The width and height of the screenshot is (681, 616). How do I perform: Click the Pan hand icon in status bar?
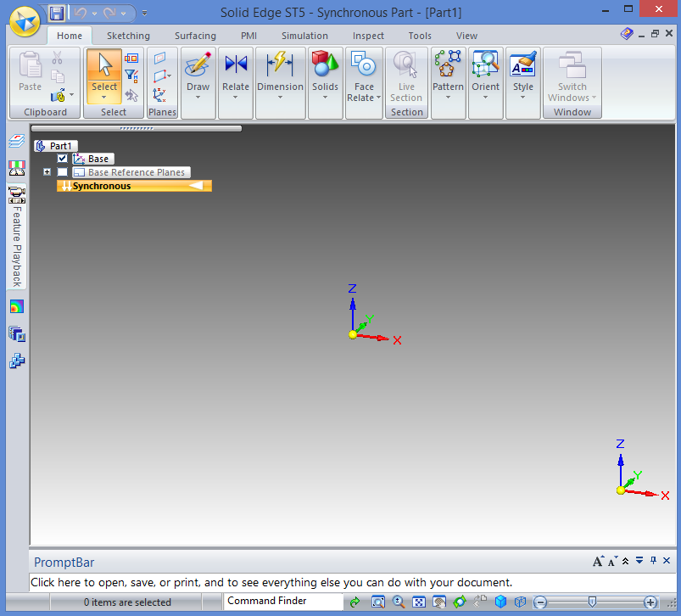439,602
